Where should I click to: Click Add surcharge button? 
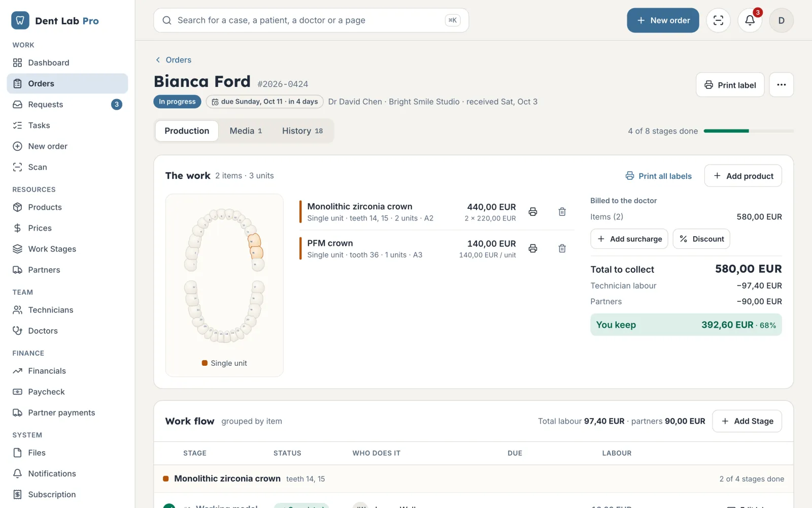pyautogui.click(x=629, y=239)
